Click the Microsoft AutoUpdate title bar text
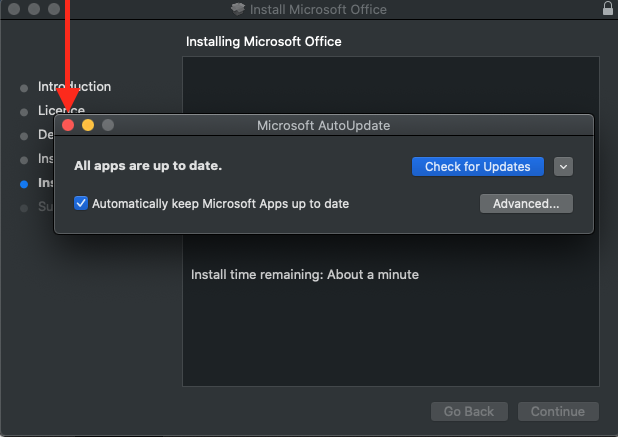The width and height of the screenshot is (618, 437). click(x=323, y=126)
